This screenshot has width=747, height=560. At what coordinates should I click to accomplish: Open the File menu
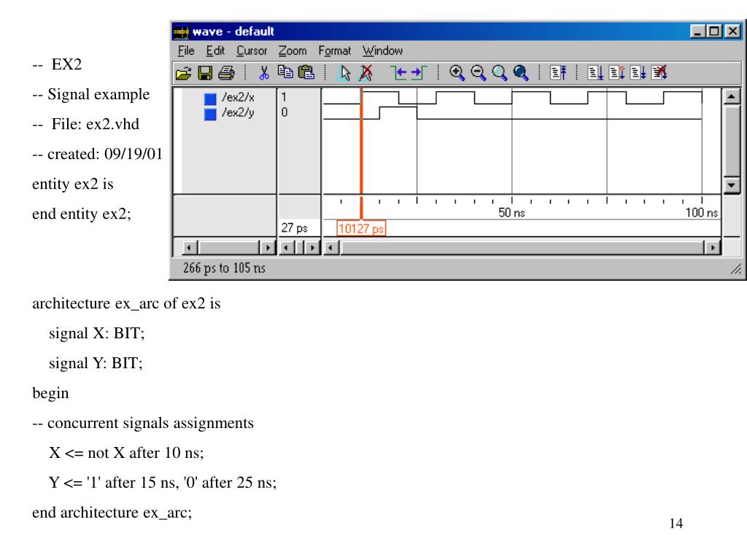[186, 50]
